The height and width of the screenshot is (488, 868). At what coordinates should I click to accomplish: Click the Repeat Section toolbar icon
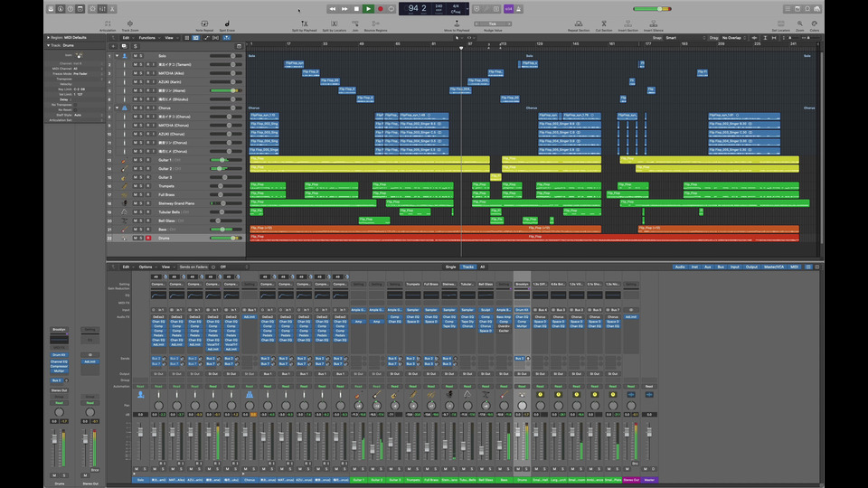pos(579,24)
